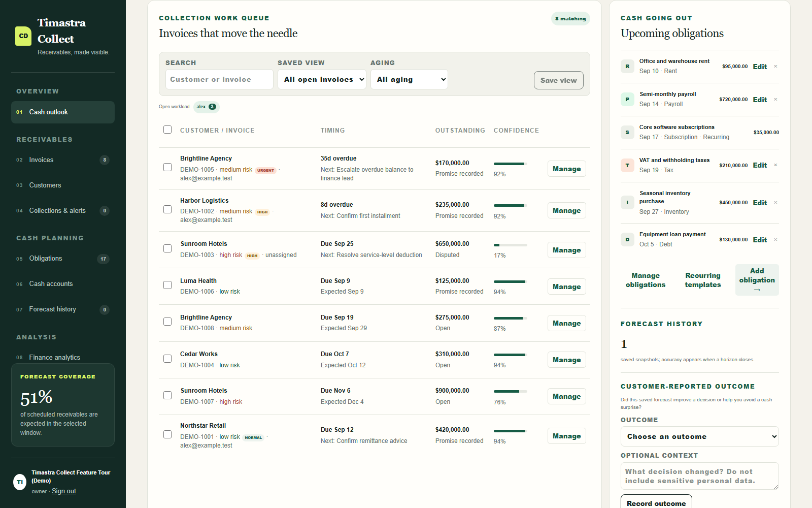Open Manage obligations

click(646, 280)
